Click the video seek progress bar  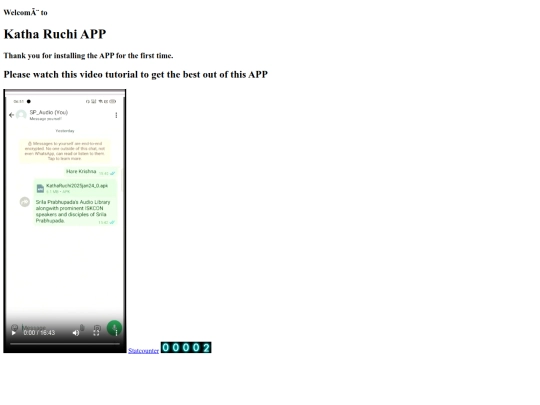pyautogui.click(x=65, y=344)
